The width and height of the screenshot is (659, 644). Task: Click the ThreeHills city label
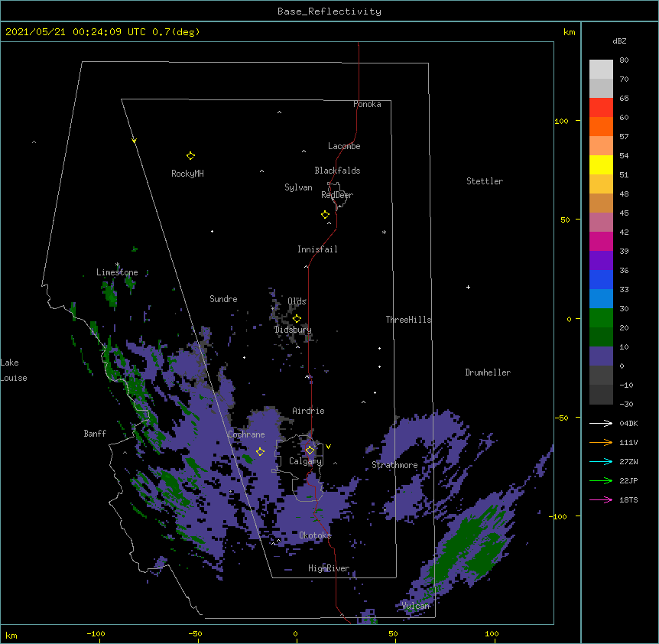(408, 320)
